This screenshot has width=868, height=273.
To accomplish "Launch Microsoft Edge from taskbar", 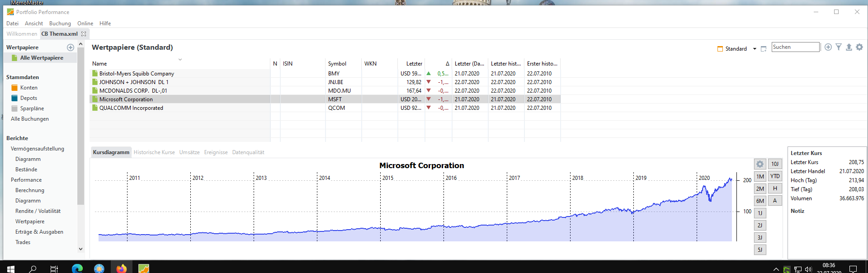I will [77, 269].
